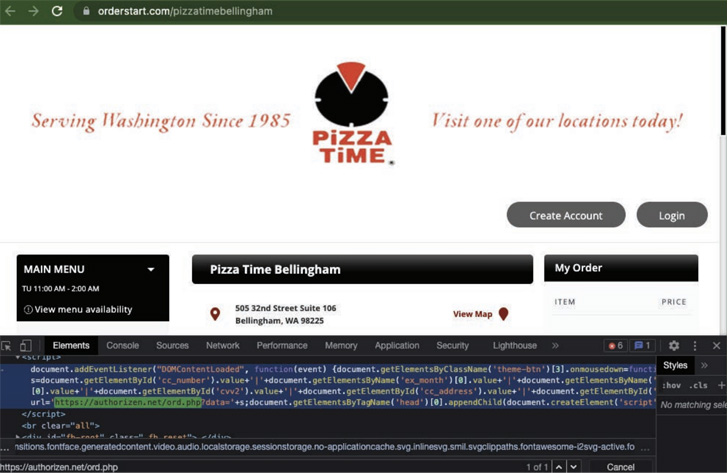Expand the script tag in Elements tree

(17, 357)
